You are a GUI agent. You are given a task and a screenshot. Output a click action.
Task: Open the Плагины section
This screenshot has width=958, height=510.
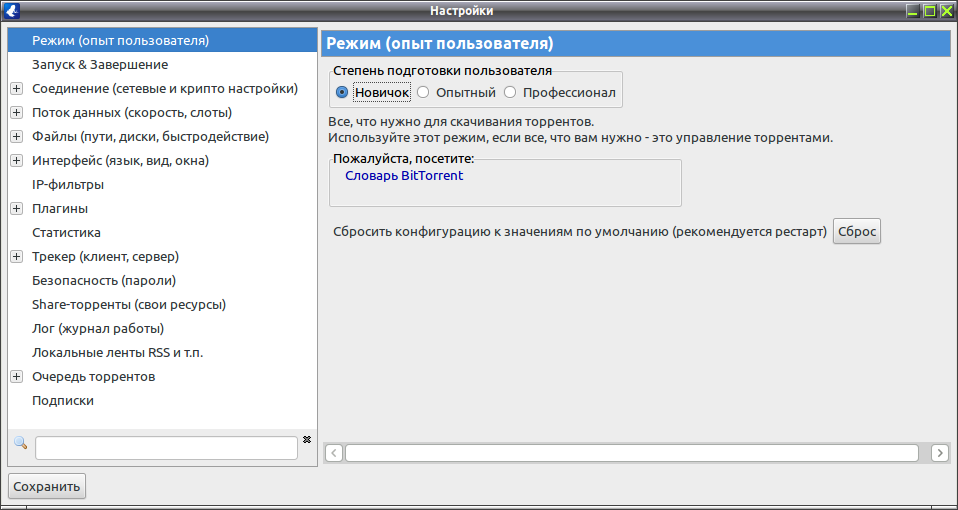(x=60, y=209)
